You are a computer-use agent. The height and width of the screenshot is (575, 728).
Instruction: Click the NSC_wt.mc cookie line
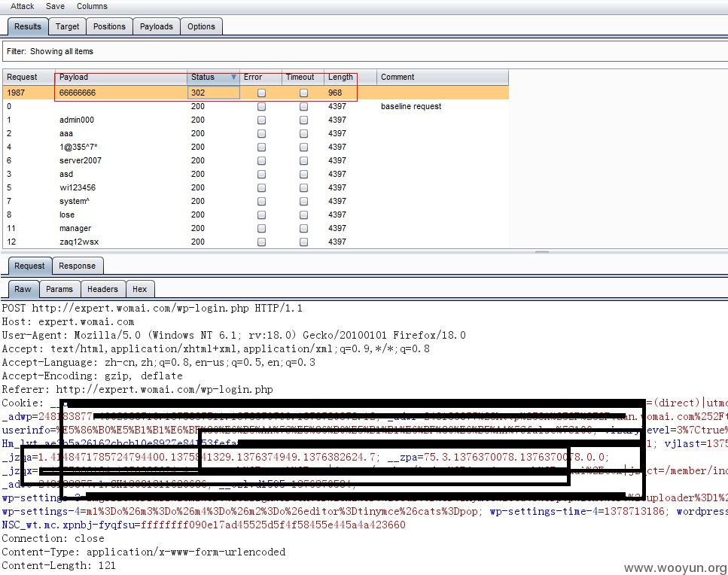pos(203,525)
